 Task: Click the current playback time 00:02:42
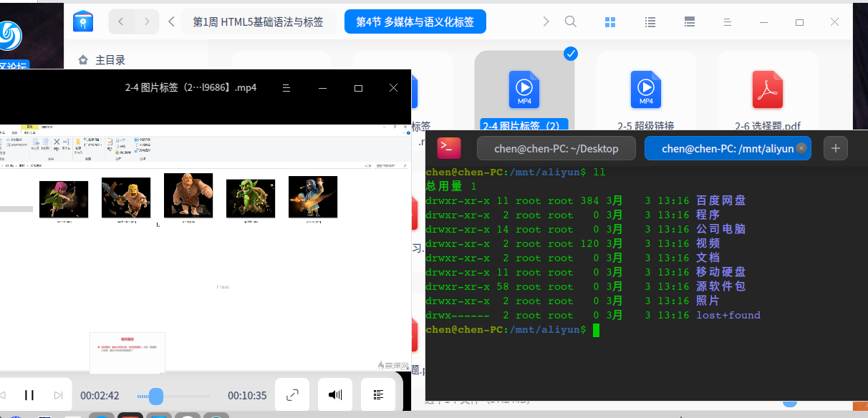[x=100, y=396]
